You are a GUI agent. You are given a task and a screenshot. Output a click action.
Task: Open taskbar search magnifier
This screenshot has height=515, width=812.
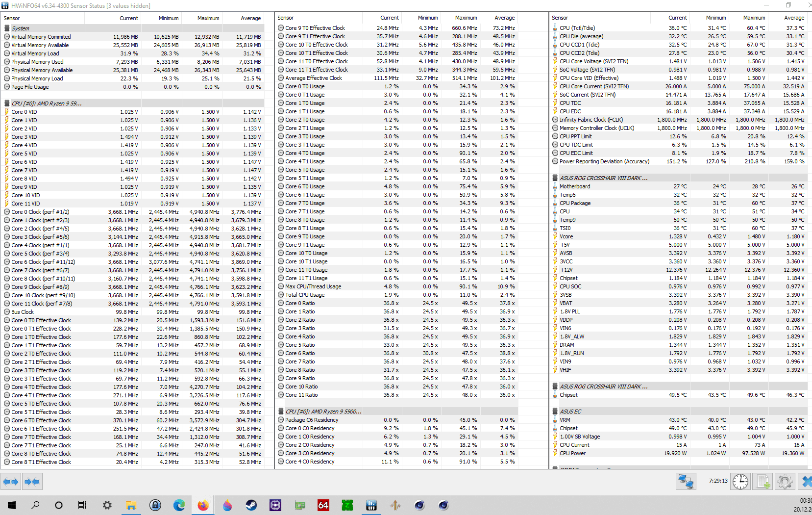tap(35, 505)
